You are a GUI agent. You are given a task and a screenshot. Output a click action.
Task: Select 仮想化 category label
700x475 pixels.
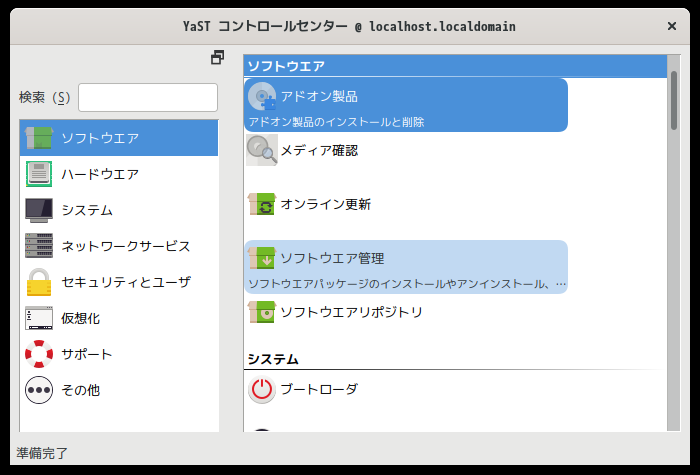click(x=80, y=318)
